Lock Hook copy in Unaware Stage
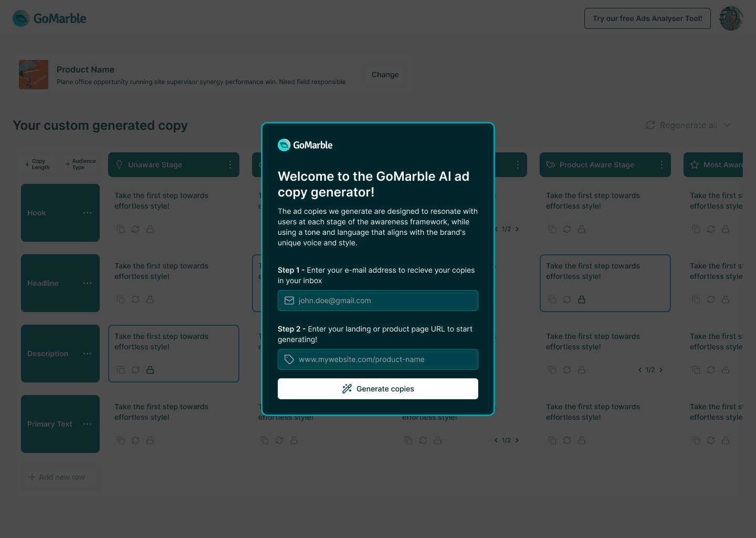The height and width of the screenshot is (538, 756). [x=150, y=229]
